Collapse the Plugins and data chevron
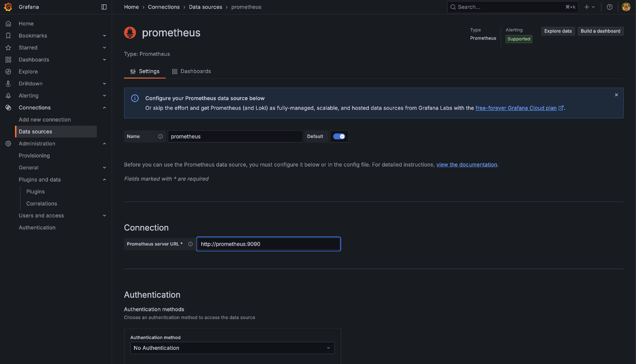The width and height of the screenshot is (636, 364). tap(104, 180)
